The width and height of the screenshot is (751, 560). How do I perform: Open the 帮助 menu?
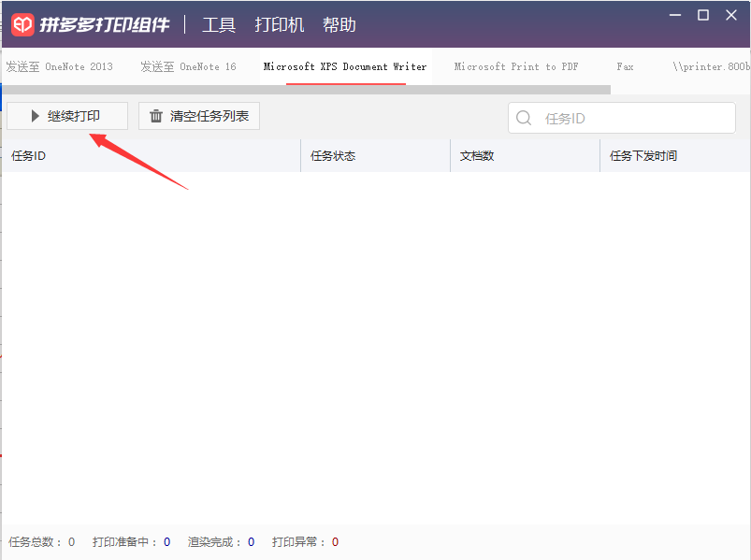[x=339, y=24]
